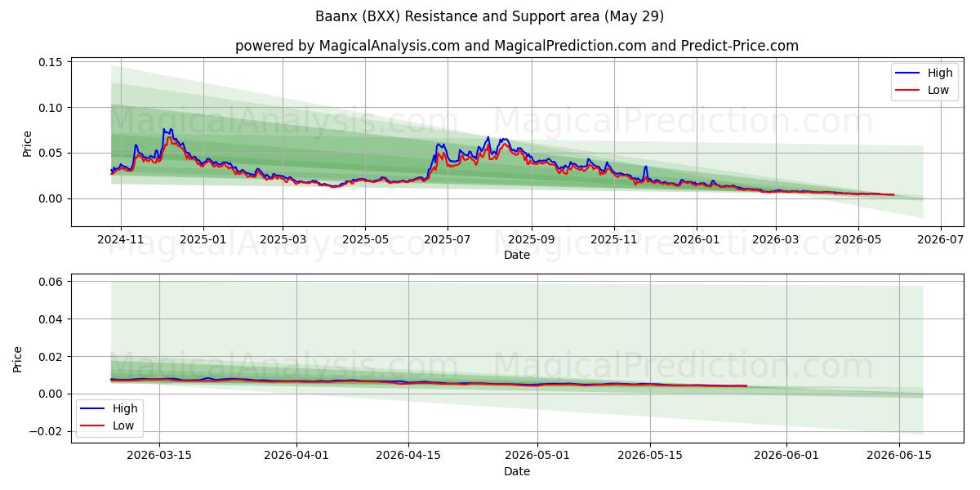Click the '2025-01' tick label

[x=203, y=240]
